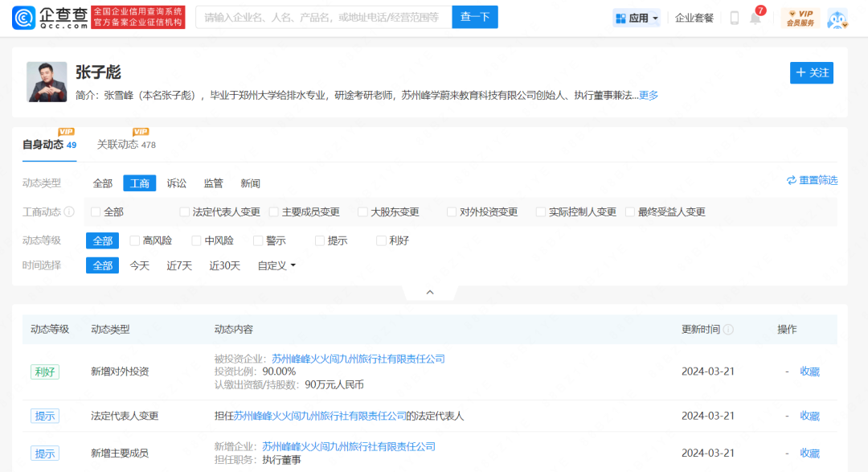Expand the 应用 dropdown menu
The width and height of the screenshot is (868, 472).
[x=636, y=17]
